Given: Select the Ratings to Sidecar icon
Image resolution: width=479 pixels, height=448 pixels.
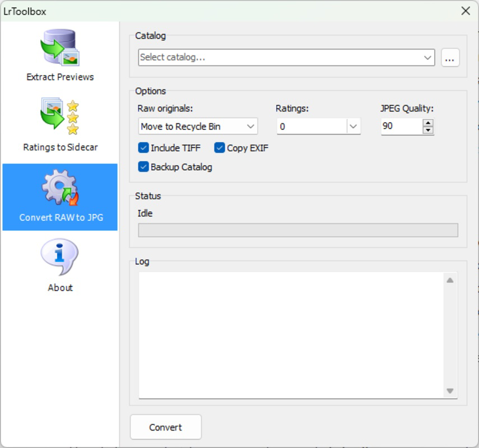Looking at the screenshot, I should click(x=60, y=116).
